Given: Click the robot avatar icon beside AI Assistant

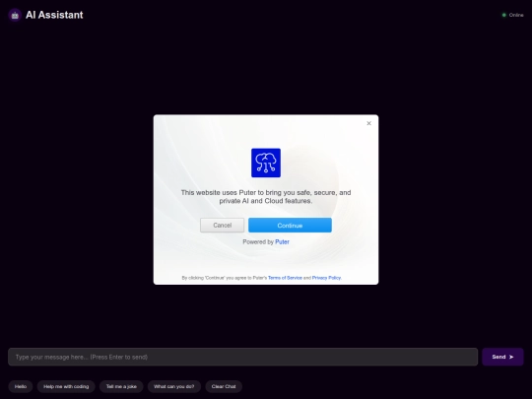Looking at the screenshot, I should click(x=15, y=15).
